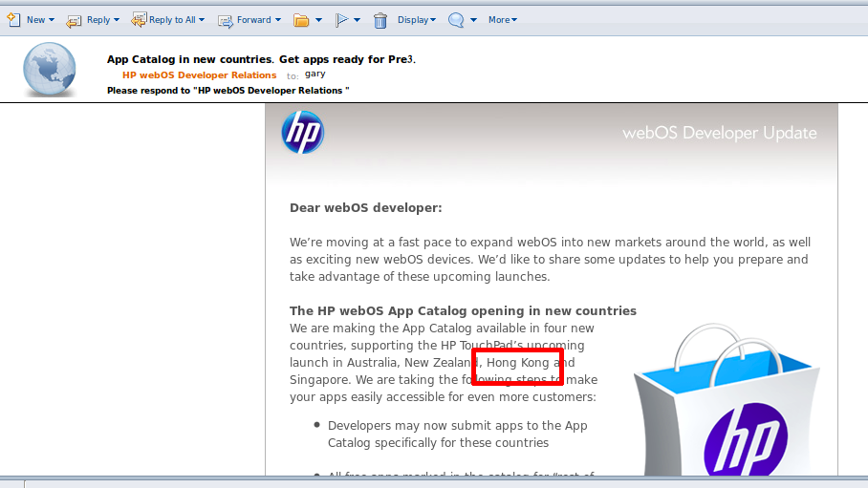
Task: Open the flag dropdown arrow
Action: 358,20
